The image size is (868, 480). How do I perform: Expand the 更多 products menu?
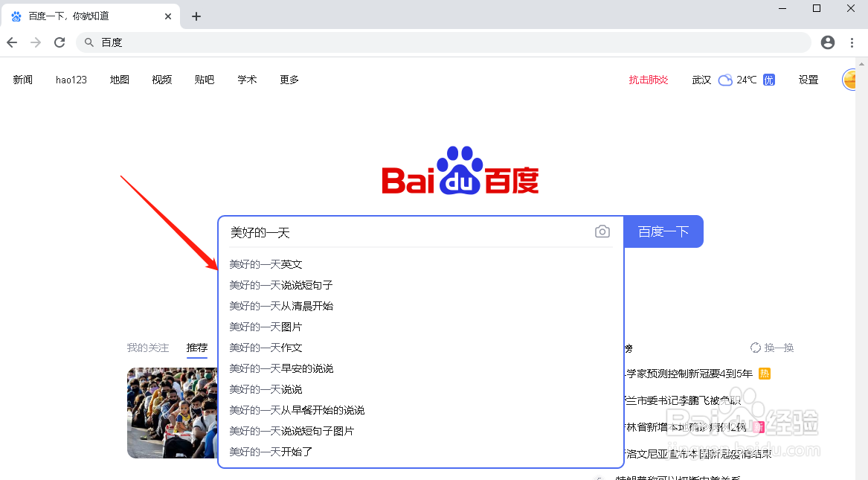[x=289, y=80]
